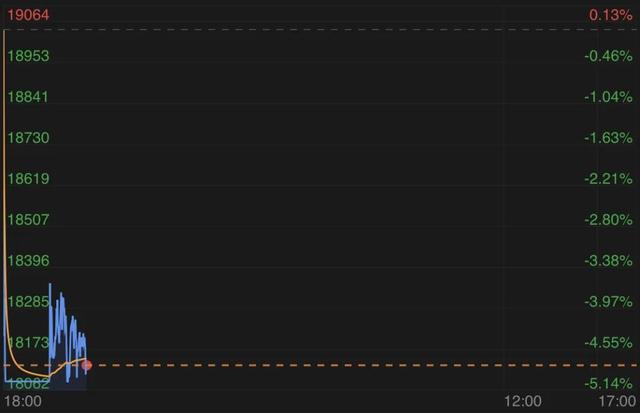Select the 18730 price label
This screenshot has height=413, width=640.
click(28, 138)
